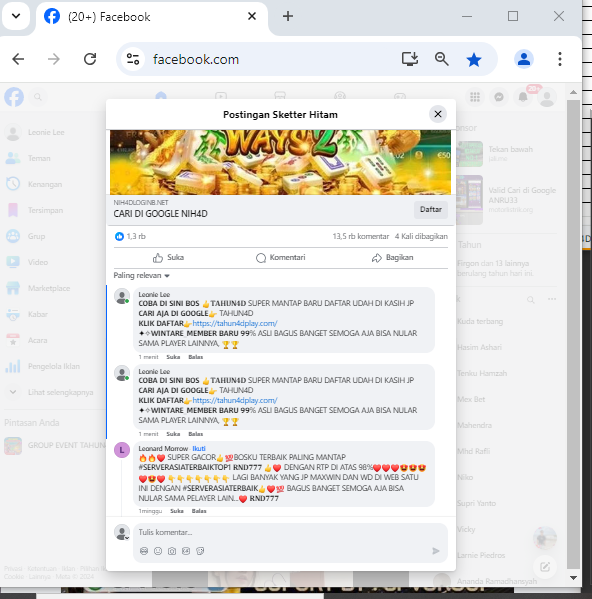
Task: Open the sticker picker icon in the comment box
Action: click(200, 551)
